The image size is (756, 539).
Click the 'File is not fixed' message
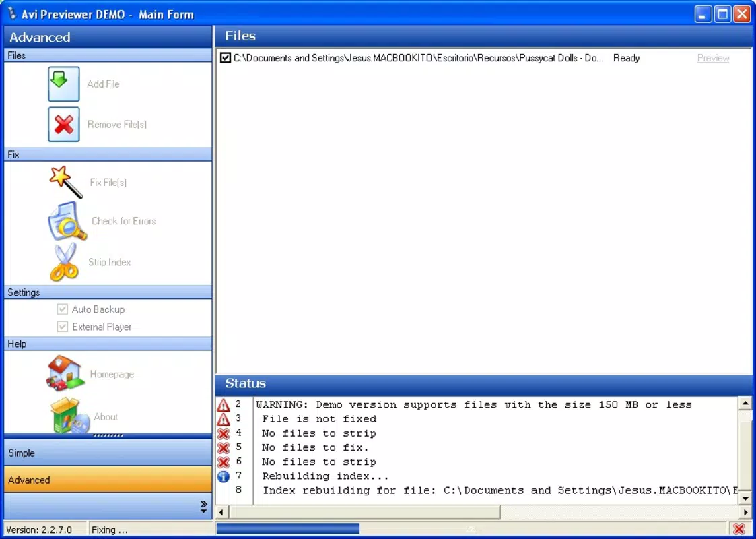coord(319,419)
